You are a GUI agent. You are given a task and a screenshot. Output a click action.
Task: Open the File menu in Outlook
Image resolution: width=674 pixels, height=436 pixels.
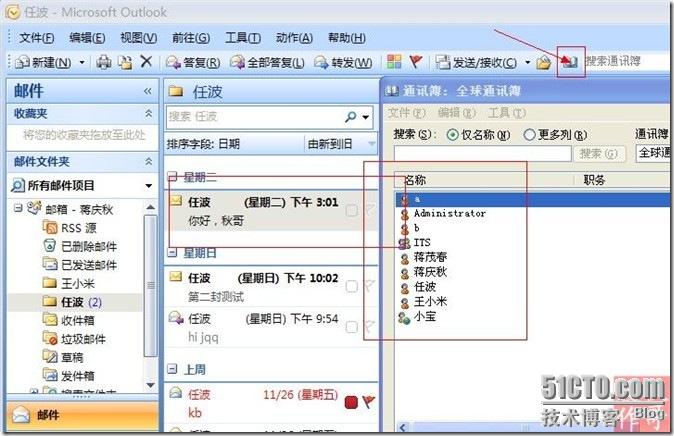pyautogui.click(x=37, y=38)
